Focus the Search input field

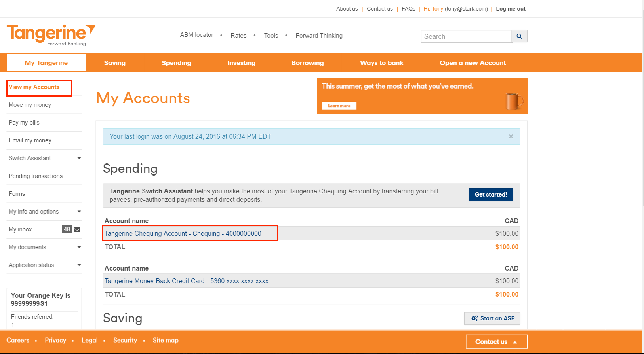(x=466, y=36)
